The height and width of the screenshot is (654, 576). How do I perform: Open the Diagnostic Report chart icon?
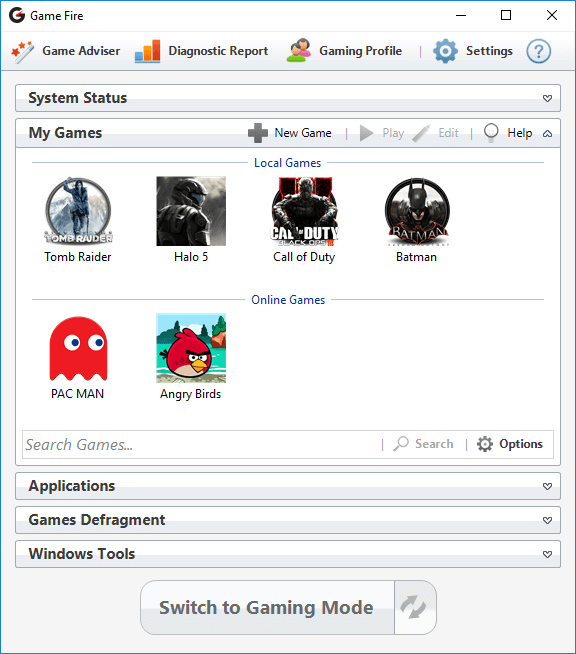148,51
